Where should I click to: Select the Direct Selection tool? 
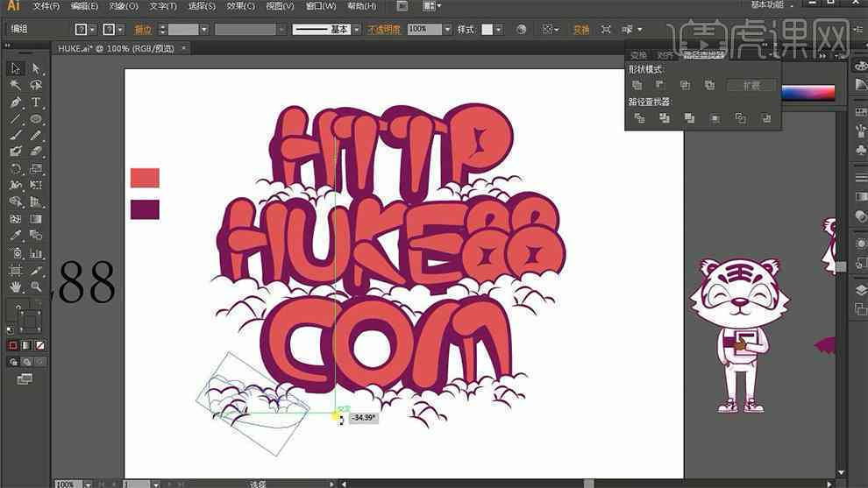pos(36,68)
